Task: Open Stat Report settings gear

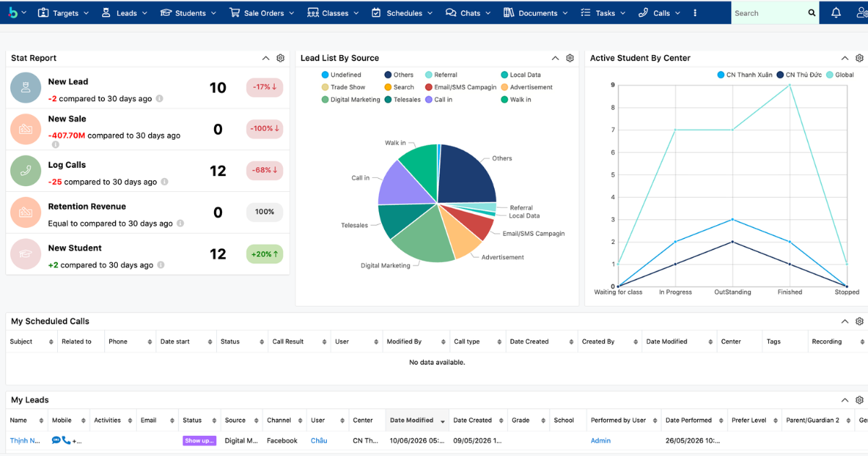Action: tap(281, 58)
